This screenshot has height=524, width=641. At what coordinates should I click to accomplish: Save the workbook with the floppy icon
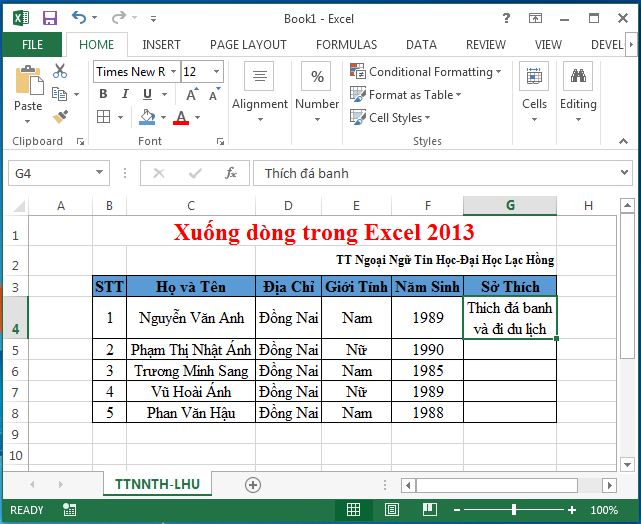click(49, 18)
